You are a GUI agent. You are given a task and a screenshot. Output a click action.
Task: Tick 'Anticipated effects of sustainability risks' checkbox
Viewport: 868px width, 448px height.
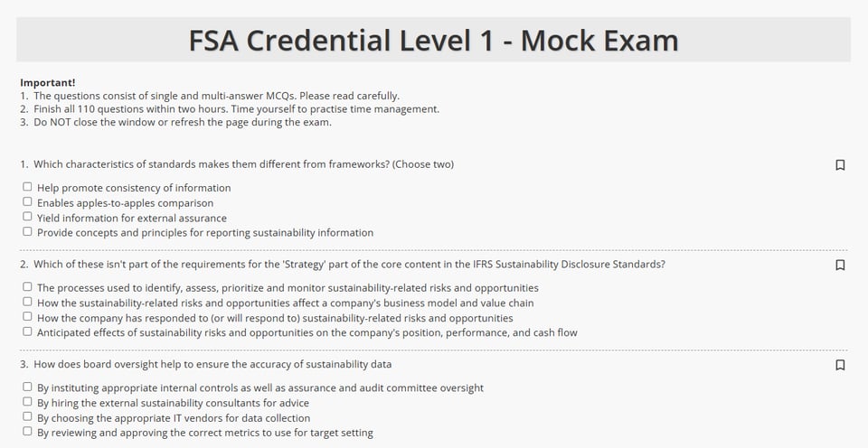(x=27, y=331)
